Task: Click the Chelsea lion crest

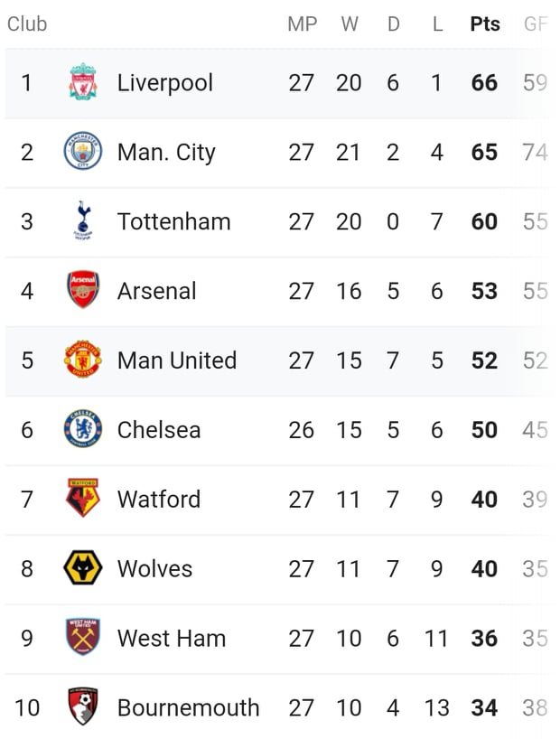Action: click(83, 428)
